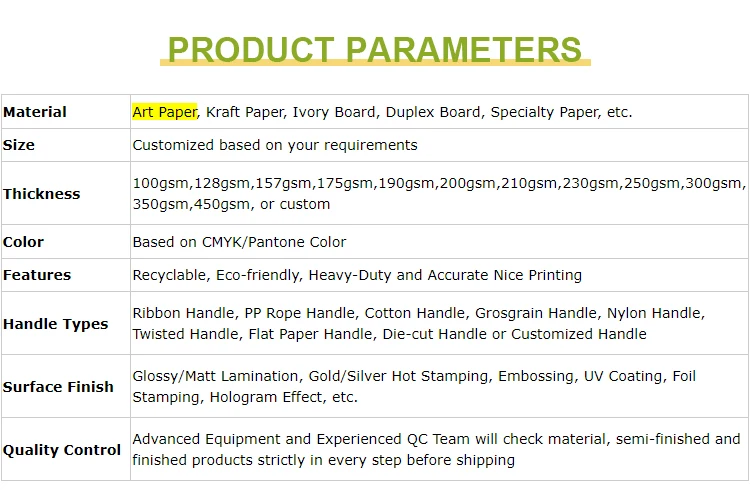Screen dimensions: 750x490
Task: Click 'Customized based on your requirements' text
Action: 275,145
